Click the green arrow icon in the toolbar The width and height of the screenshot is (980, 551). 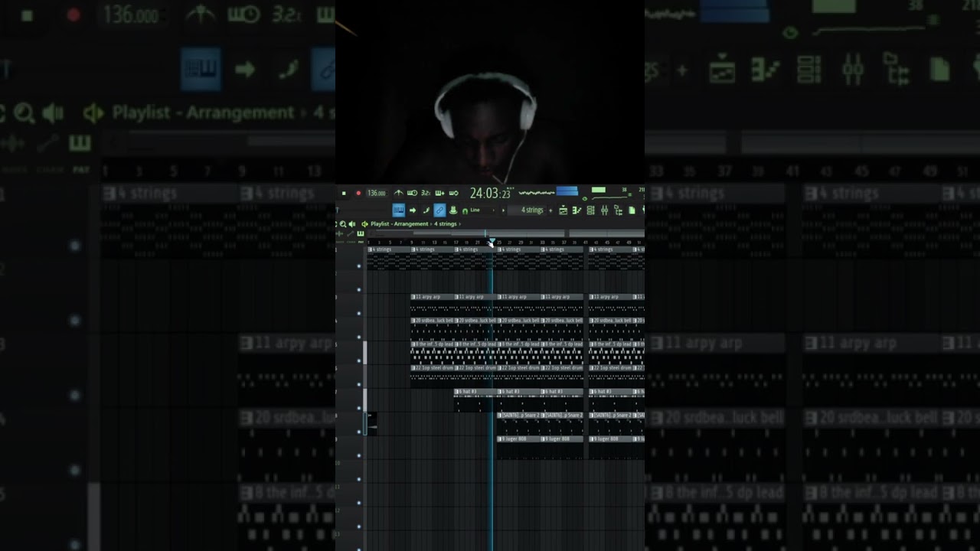click(x=413, y=210)
